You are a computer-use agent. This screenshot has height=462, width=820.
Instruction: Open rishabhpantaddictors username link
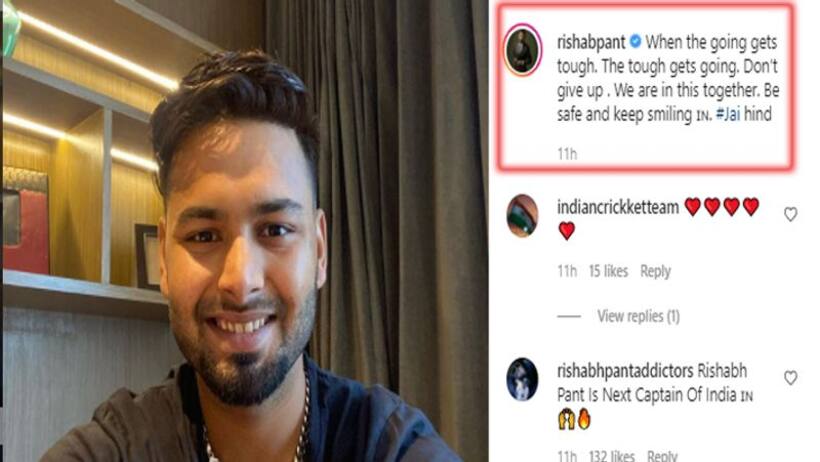(x=625, y=371)
